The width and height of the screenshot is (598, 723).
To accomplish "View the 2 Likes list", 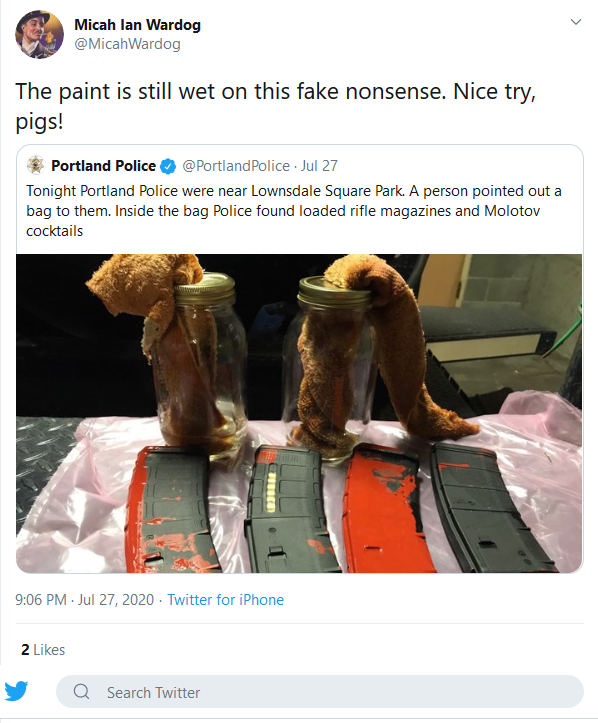I will point(43,649).
